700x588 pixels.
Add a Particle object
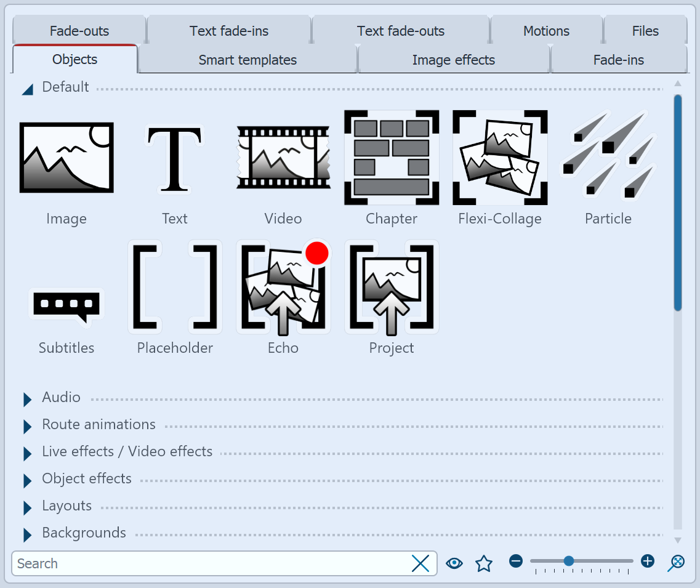608,157
